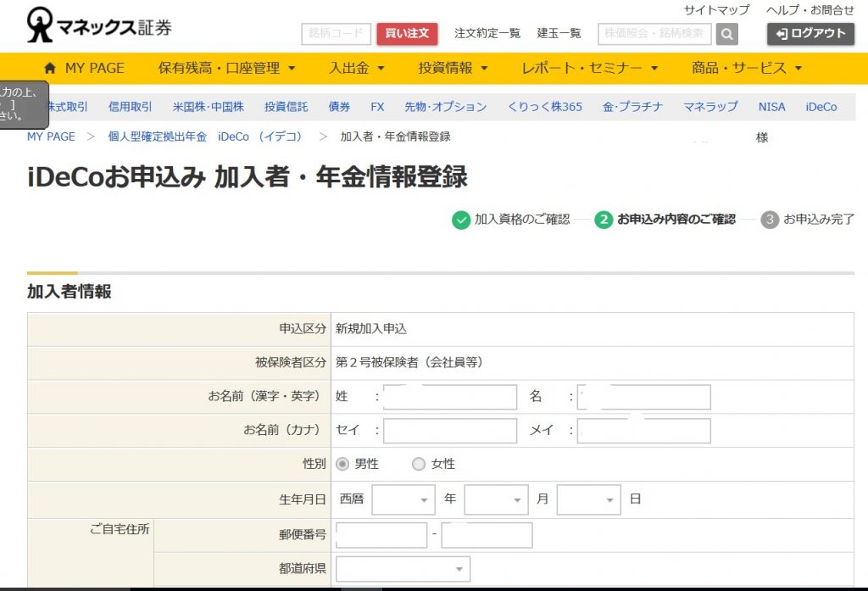The image size is (868, 591).
Task: Click the second postal code field
Action: click(x=487, y=535)
